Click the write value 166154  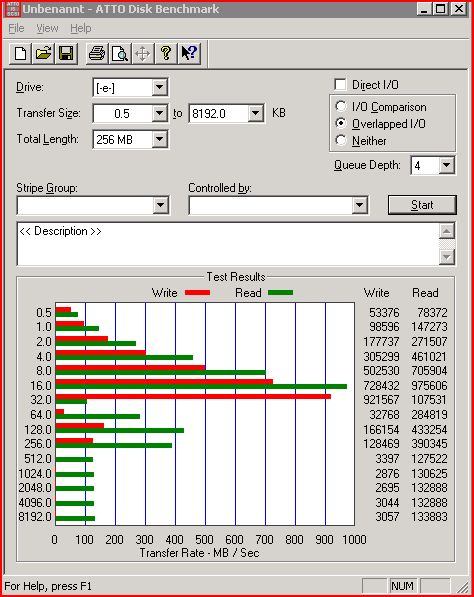coord(381,429)
